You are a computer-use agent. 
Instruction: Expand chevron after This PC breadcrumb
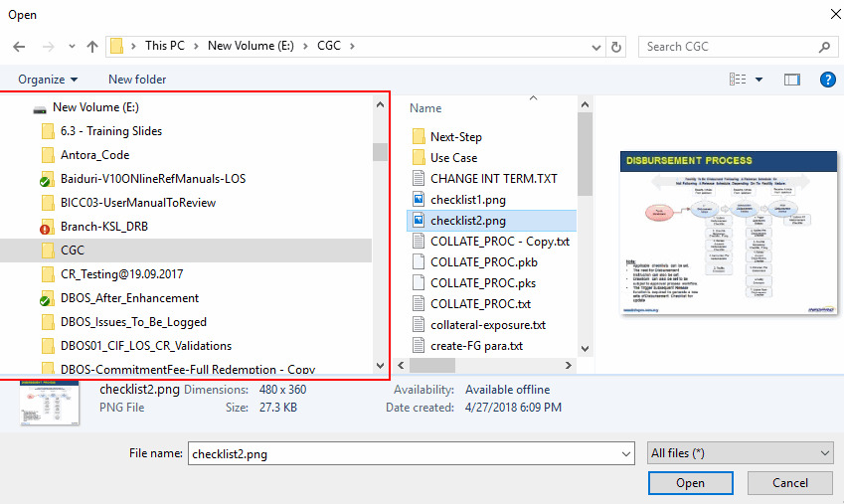tap(196, 47)
